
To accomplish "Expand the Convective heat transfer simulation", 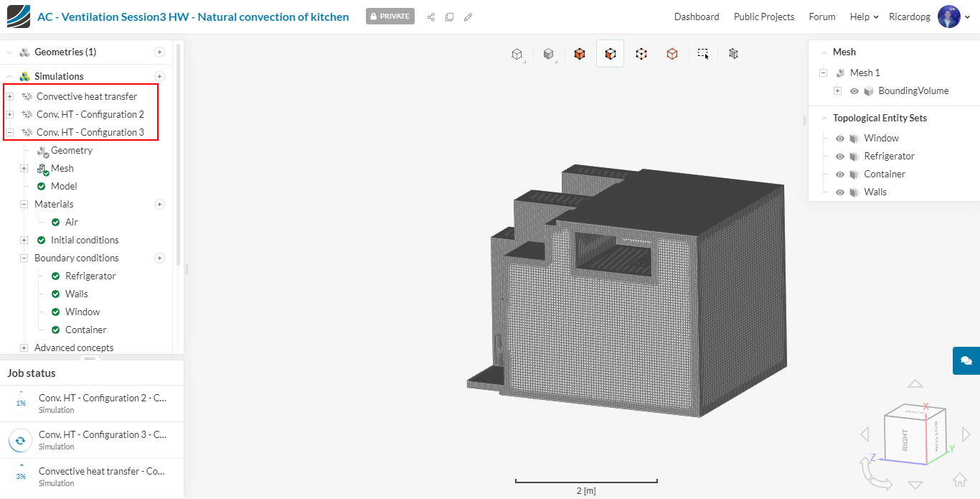I will tap(9, 96).
